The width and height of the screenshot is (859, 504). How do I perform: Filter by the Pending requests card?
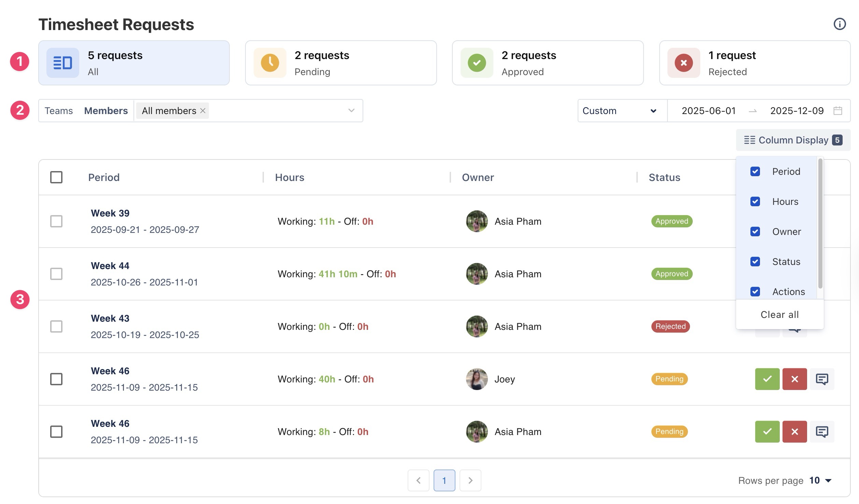[340, 63]
